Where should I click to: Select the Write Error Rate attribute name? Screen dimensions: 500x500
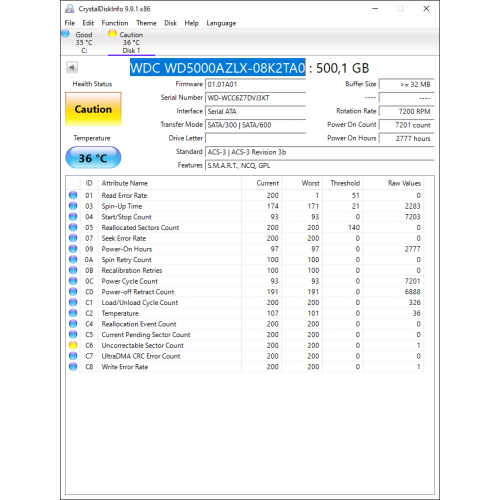tap(125, 367)
